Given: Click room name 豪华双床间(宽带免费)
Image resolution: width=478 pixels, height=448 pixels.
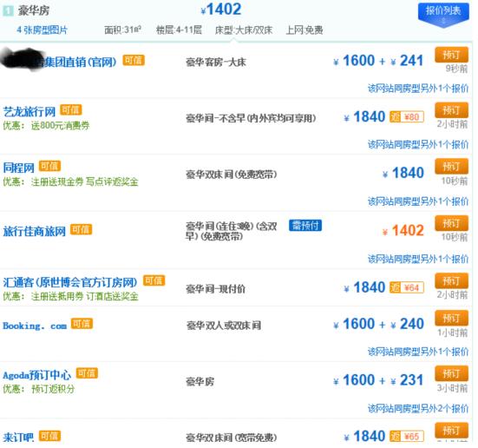Looking at the screenshot, I should (232, 438).
